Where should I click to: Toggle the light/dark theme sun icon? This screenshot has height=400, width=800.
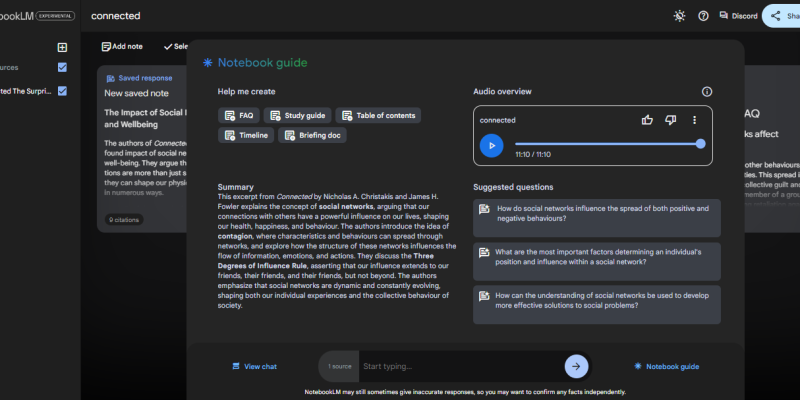click(679, 16)
